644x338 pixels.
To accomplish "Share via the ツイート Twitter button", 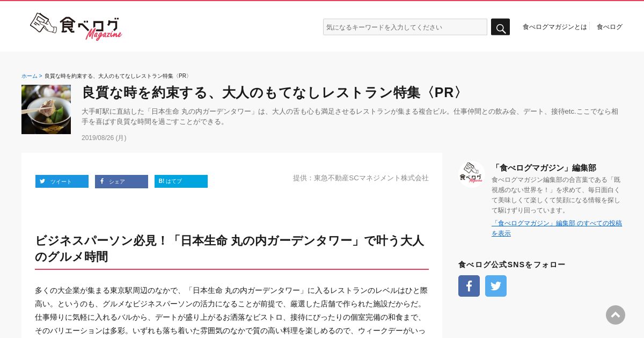I will [62, 181].
